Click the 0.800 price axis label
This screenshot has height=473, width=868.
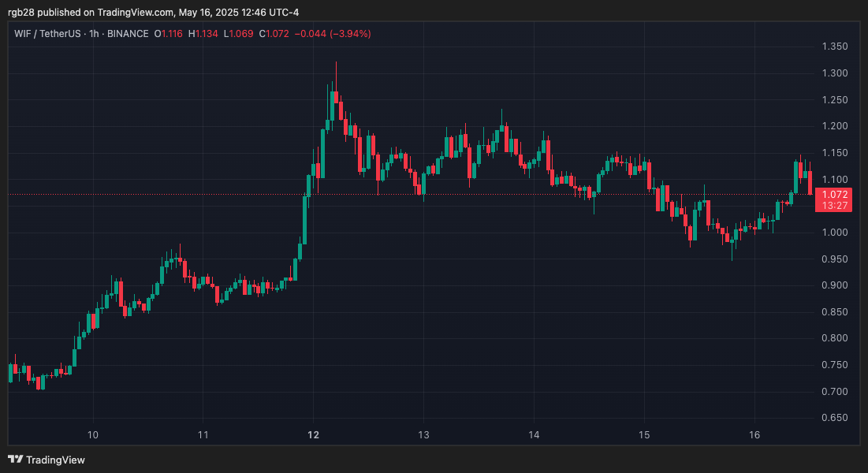835,338
